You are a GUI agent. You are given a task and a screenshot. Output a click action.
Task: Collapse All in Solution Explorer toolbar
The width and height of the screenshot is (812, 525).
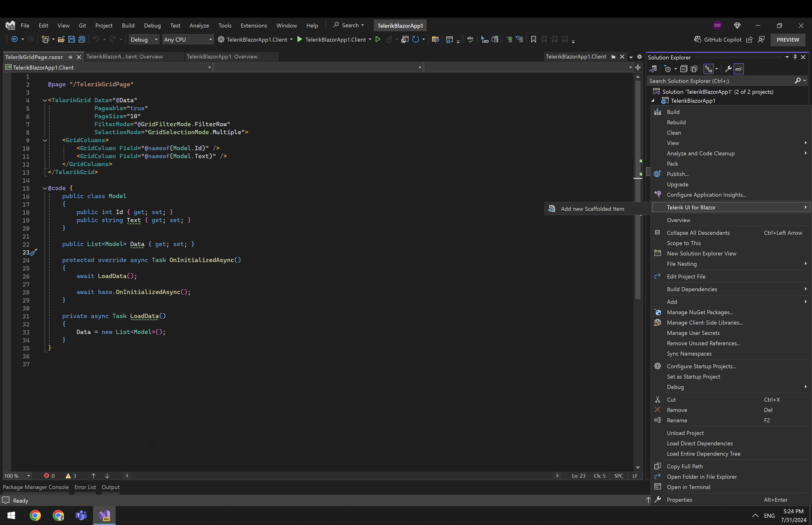(683, 69)
